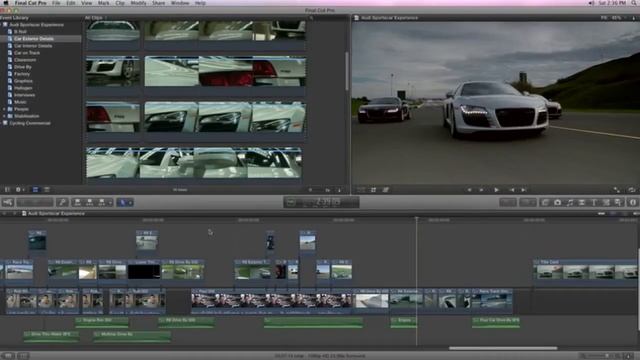Open viewer Distort tool icon
Screen dimensions: 640x360
tap(386, 190)
